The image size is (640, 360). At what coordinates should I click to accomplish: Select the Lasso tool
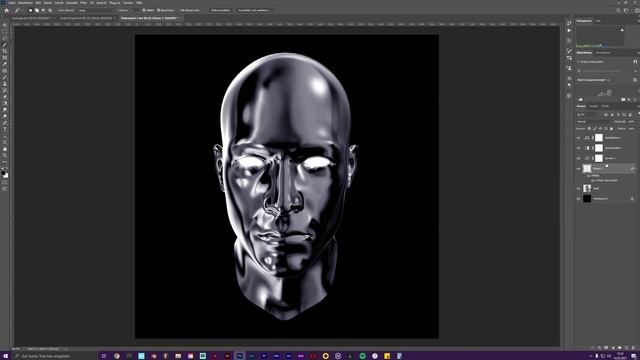click(x=5, y=38)
